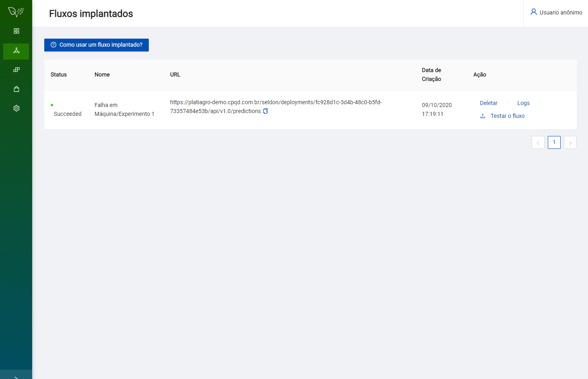Click Testar o fluxo
Image resolution: width=588 pixels, height=379 pixels.
click(508, 116)
